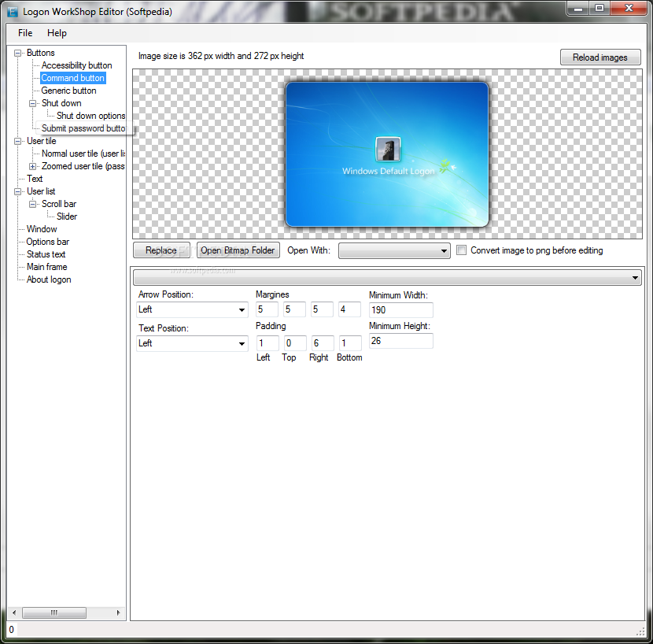The width and height of the screenshot is (653, 644).
Task: Select Submit password button item
Action: pyautogui.click(x=83, y=128)
